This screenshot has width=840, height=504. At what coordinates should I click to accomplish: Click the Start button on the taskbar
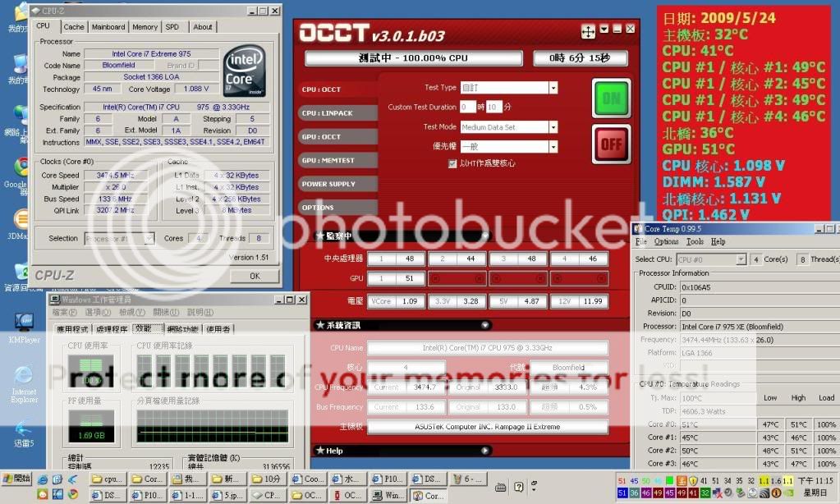click(16, 479)
